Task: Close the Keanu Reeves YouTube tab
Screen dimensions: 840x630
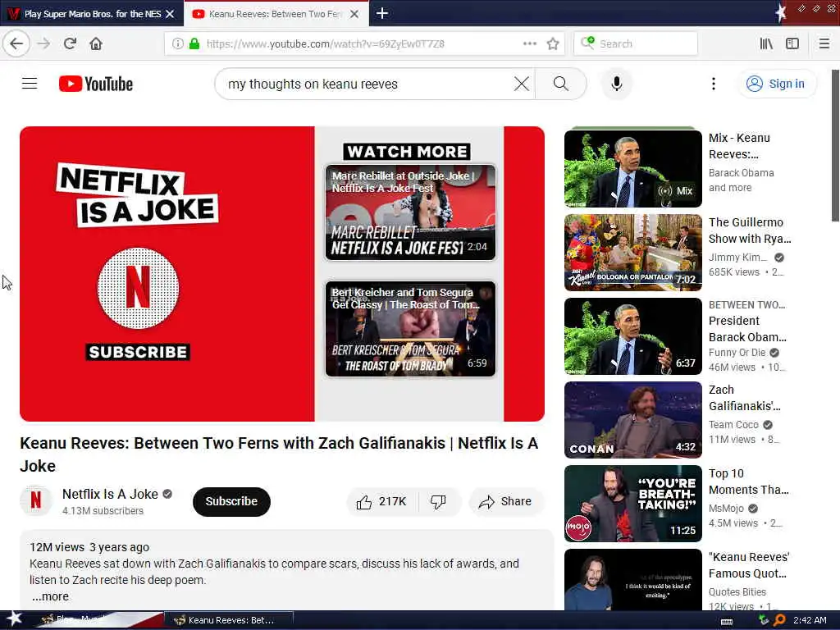Action: pos(354,14)
